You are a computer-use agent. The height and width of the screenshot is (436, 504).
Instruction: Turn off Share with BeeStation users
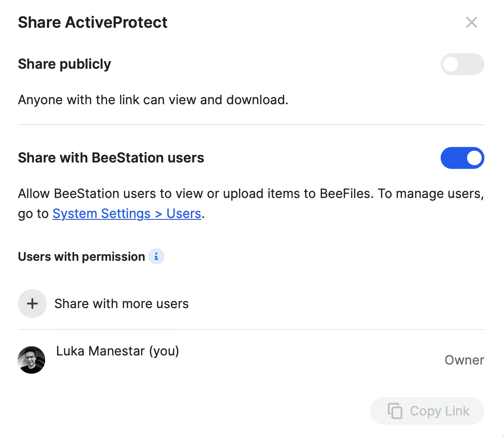[x=462, y=158]
